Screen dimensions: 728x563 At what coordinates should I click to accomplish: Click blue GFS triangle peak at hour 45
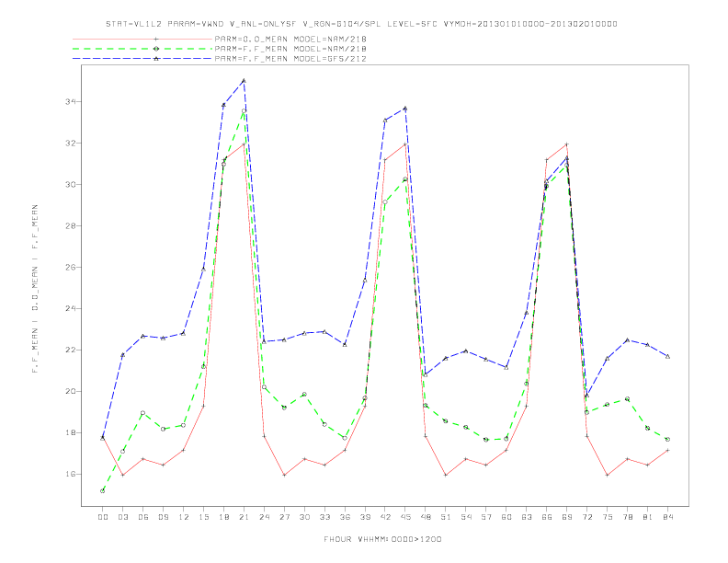405,109
